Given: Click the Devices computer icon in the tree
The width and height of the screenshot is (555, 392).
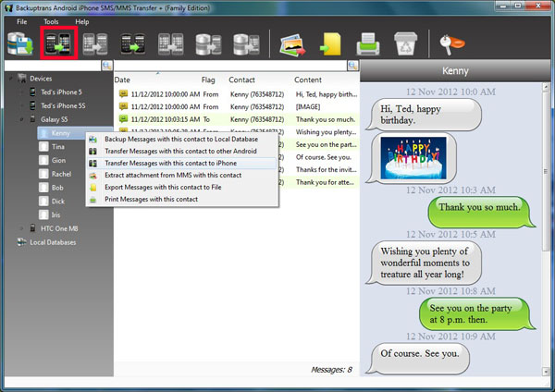Looking at the screenshot, I should (x=22, y=79).
